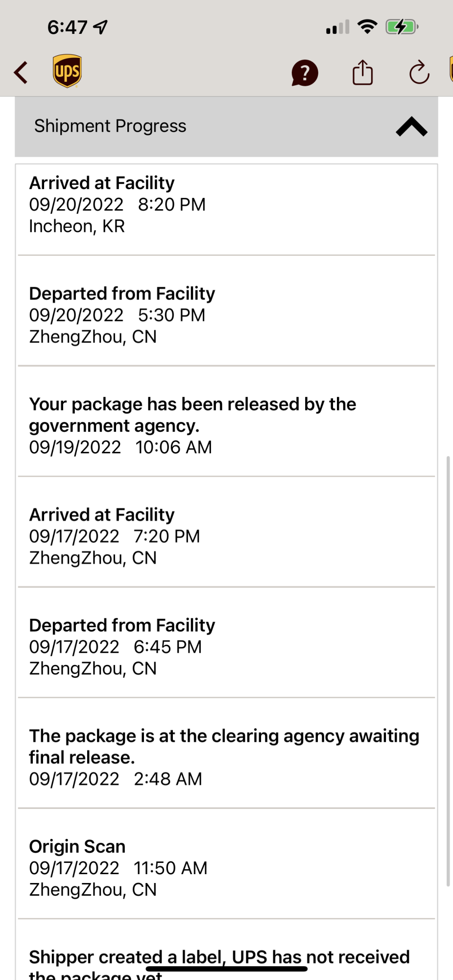Click the vertical scrollbar on right
Image resolution: width=453 pixels, height=980 pixels.
(448, 671)
